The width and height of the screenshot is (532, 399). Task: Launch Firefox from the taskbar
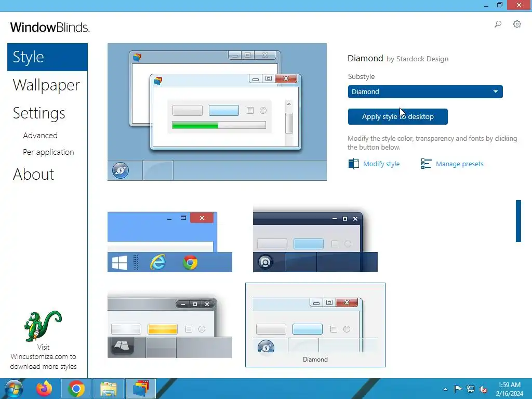tap(45, 389)
